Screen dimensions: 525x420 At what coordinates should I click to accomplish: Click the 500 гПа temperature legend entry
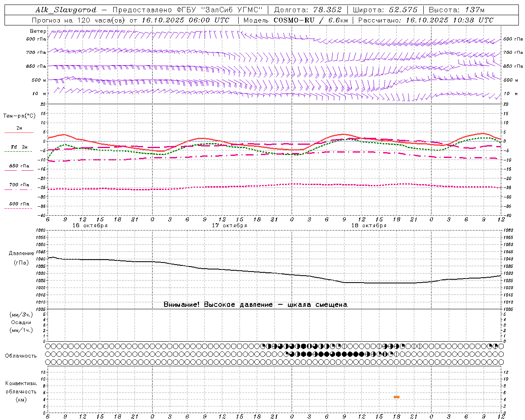[19, 205]
